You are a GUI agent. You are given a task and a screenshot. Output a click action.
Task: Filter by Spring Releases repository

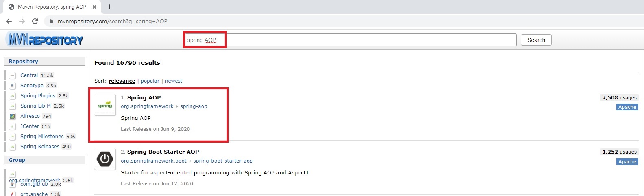pos(40,147)
